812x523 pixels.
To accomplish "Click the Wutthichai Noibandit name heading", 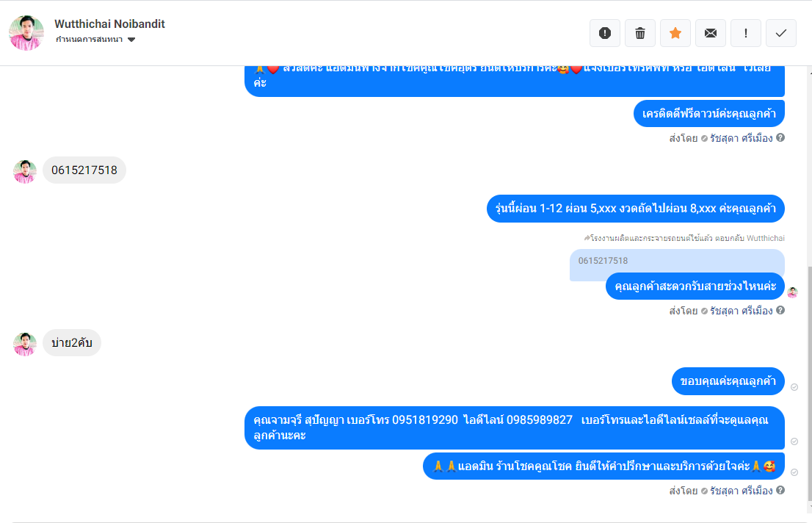I will (109, 24).
